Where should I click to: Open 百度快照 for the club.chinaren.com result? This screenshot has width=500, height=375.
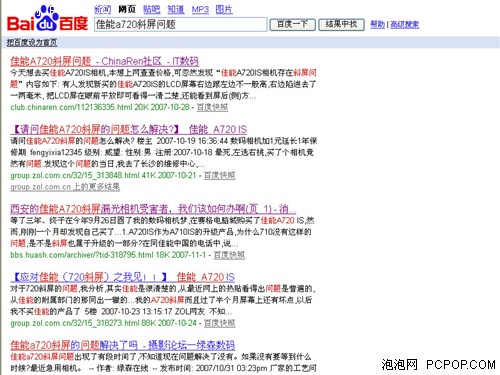pos(212,107)
